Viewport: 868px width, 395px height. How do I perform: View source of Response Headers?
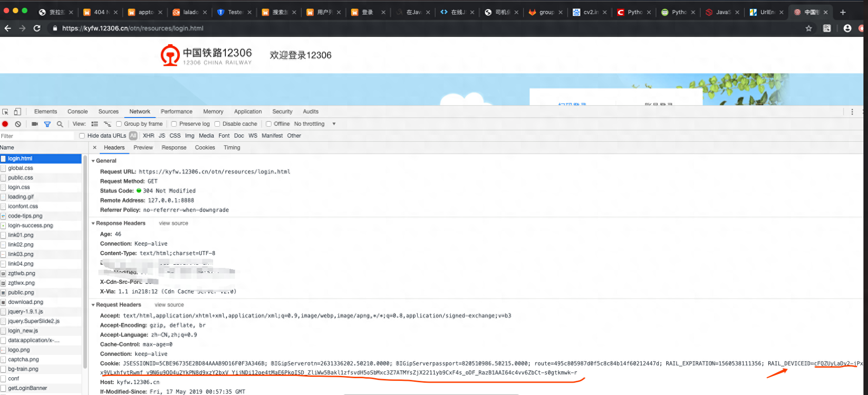(x=174, y=223)
